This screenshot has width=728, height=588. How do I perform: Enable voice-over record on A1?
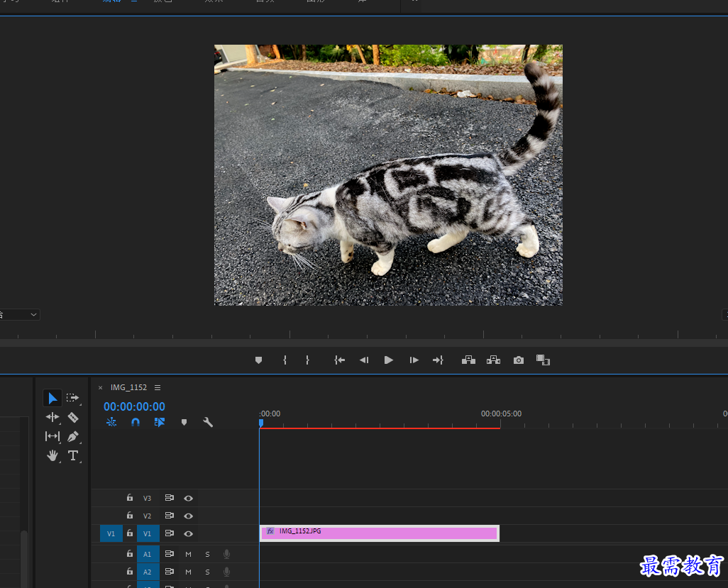pyautogui.click(x=226, y=554)
